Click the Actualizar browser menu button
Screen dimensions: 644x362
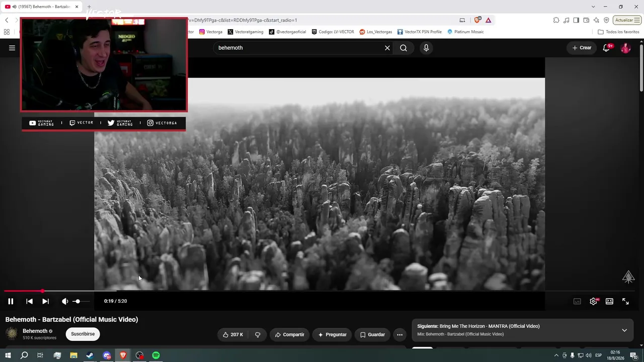627,20
